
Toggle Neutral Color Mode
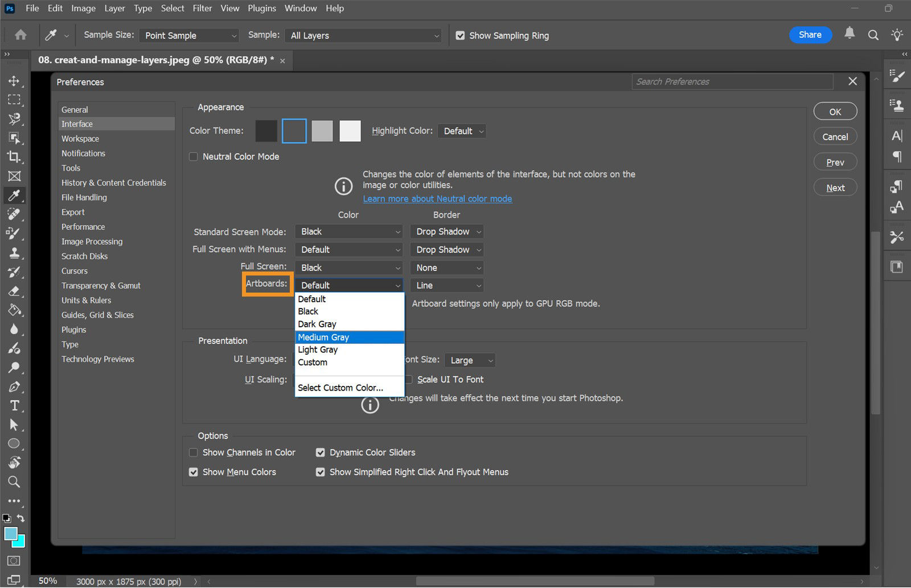[x=194, y=157]
